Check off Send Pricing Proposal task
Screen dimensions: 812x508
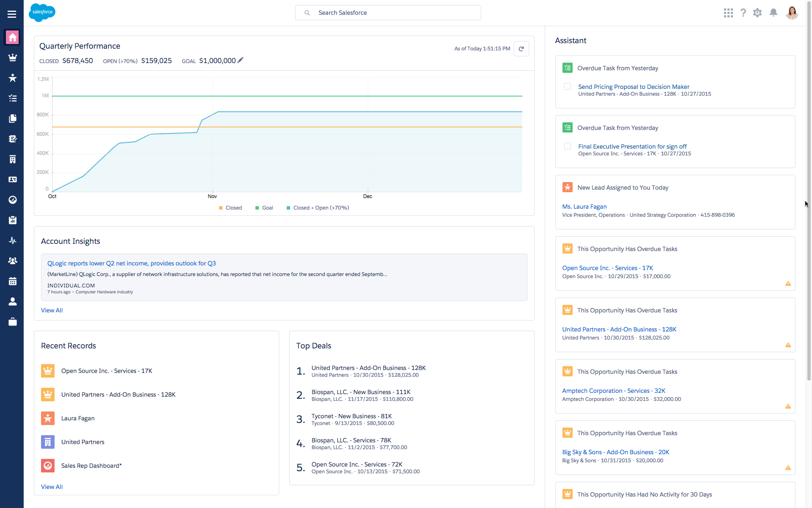[x=568, y=86]
